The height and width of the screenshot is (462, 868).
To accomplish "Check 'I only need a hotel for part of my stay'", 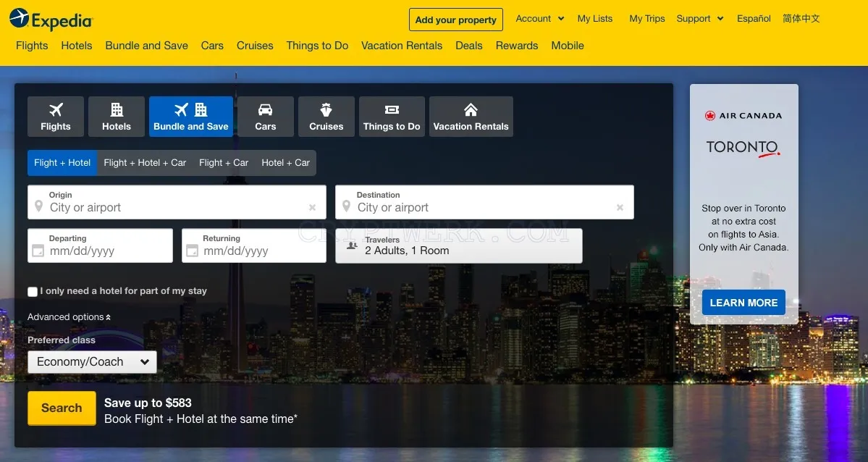I will click(33, 291).
